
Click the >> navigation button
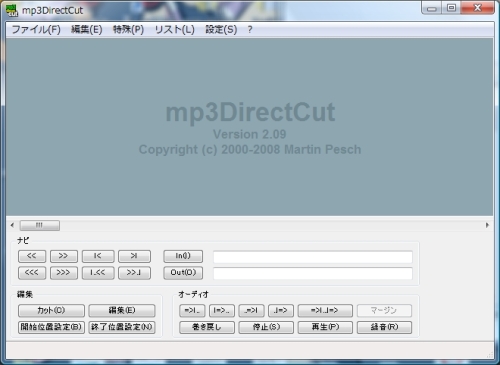pos(64,256)
